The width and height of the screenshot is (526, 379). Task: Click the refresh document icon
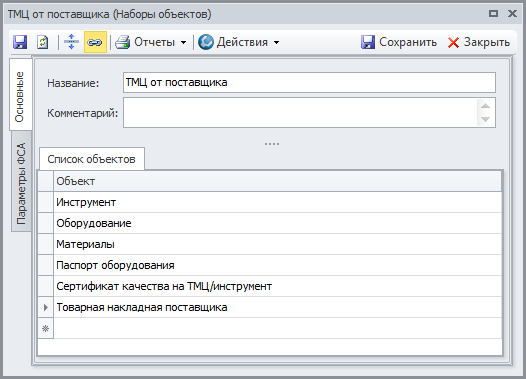click(x=43, y=42)
